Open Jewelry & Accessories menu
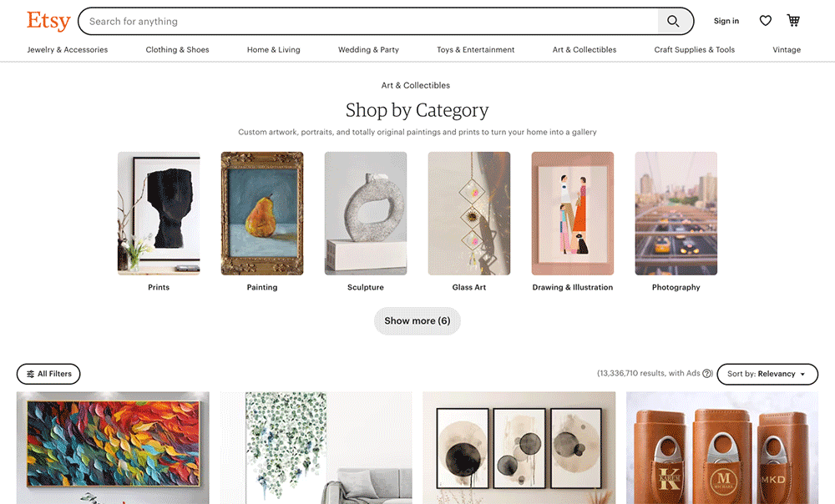Screen dimensions: 835x504 point(68,50)
